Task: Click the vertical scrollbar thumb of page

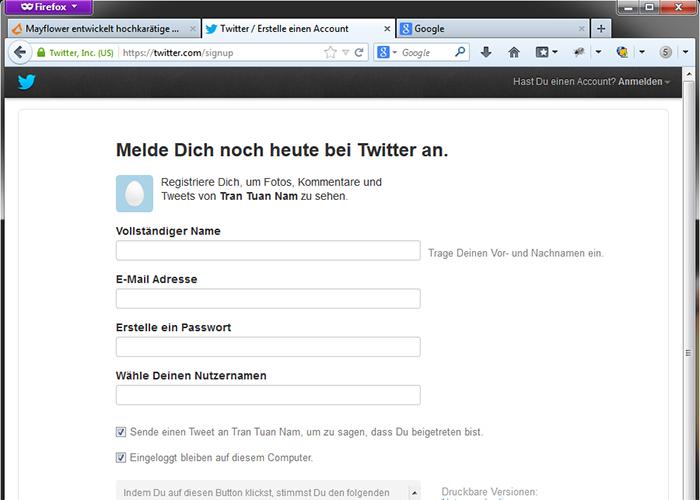Action: coord(689,353)
